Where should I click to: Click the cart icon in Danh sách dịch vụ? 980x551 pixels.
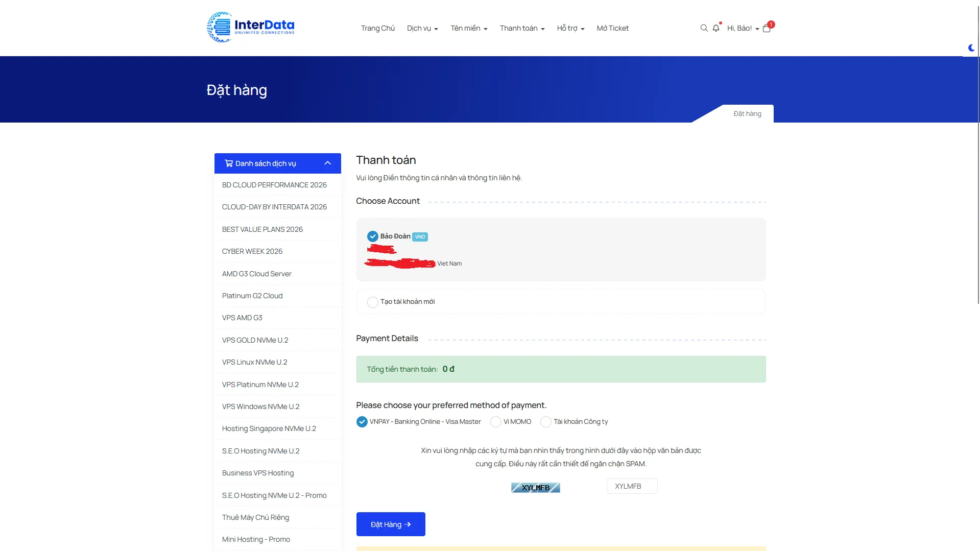pyautogui.click(x=229, y=163)
